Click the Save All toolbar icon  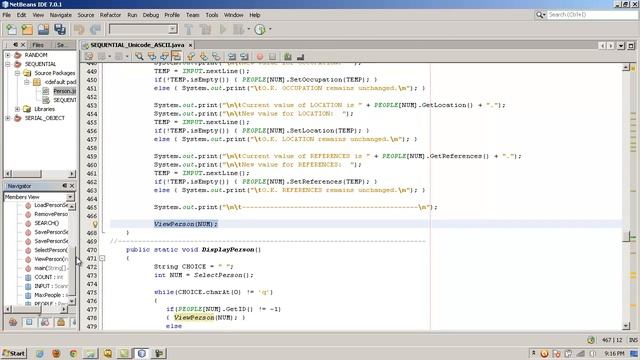click(x=60, y=29)
